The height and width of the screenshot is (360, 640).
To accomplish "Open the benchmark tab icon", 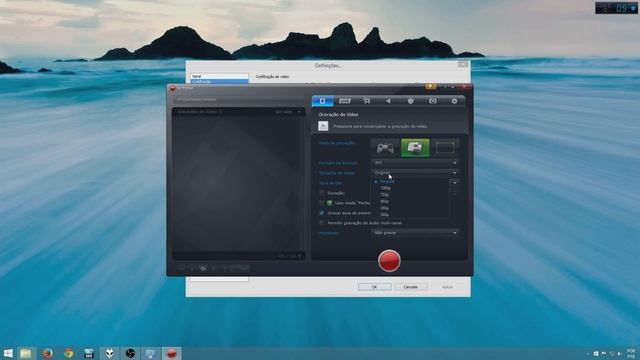I will tap(367, 101).
